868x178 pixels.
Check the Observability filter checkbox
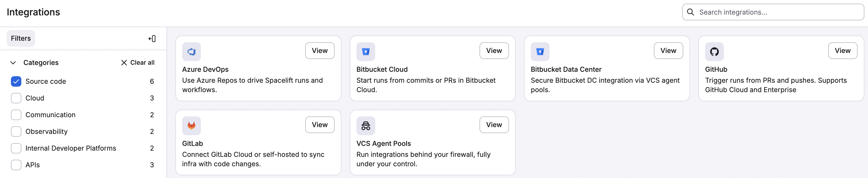[x=16, y=131]
